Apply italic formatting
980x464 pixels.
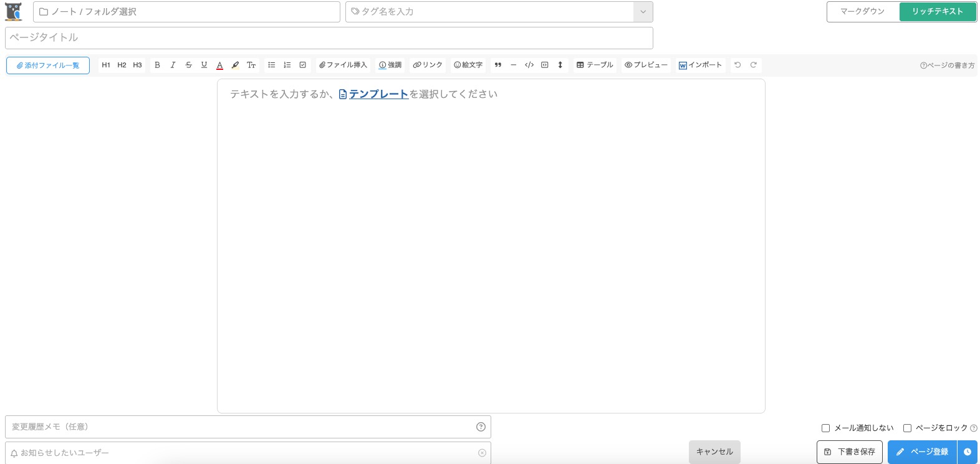[x=173, y=65]
